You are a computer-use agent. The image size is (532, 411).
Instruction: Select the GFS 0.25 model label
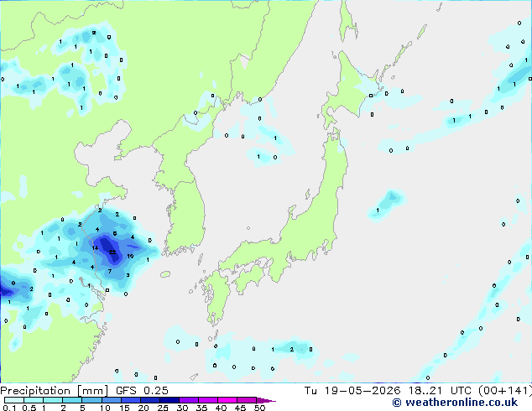[142, 391]
